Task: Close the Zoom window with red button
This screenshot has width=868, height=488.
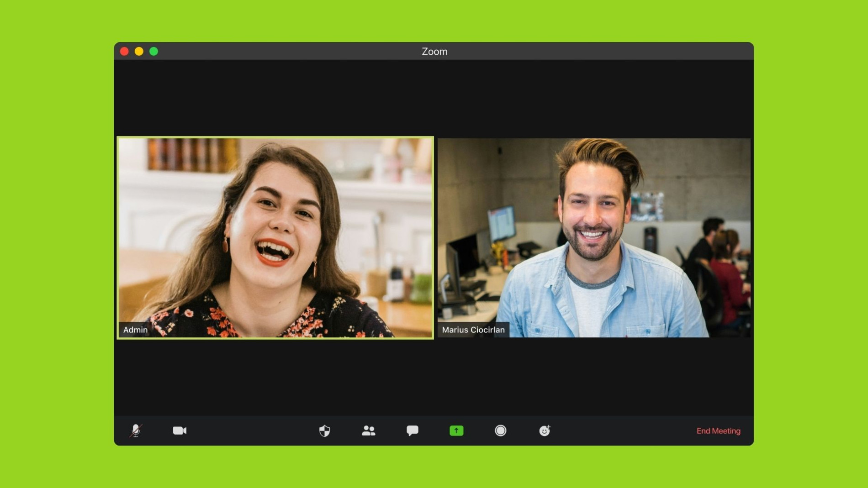Action: click(124, 51)
